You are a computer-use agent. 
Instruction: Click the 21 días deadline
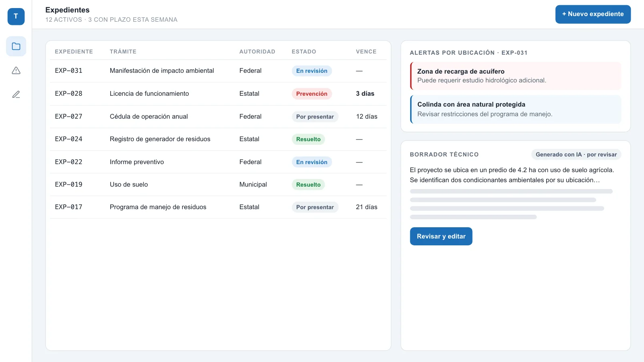[367, 207]
